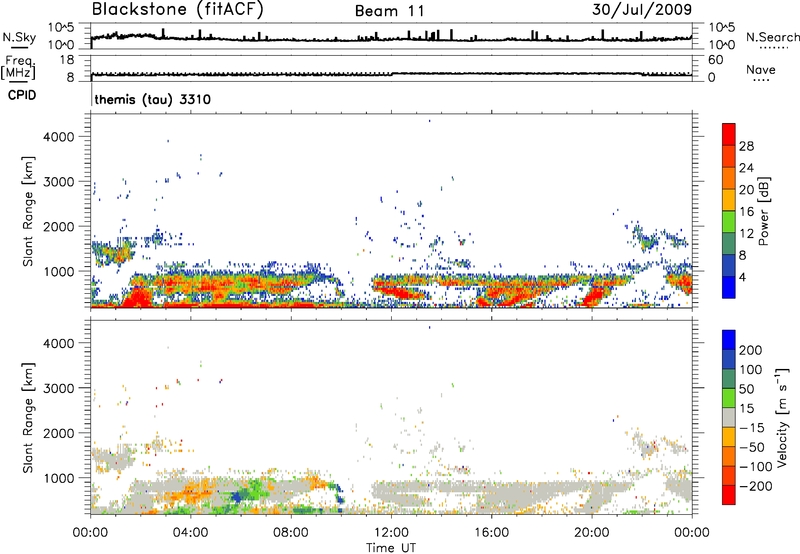Click the '20:00' time axis tick label
Screen dimensions: 800x554
click(592, 533)
